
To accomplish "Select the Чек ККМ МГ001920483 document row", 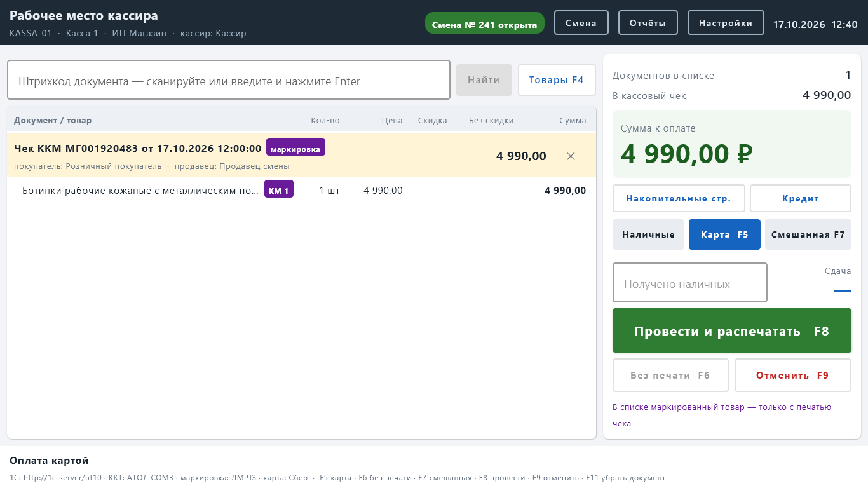I will (x=301, y=155).
